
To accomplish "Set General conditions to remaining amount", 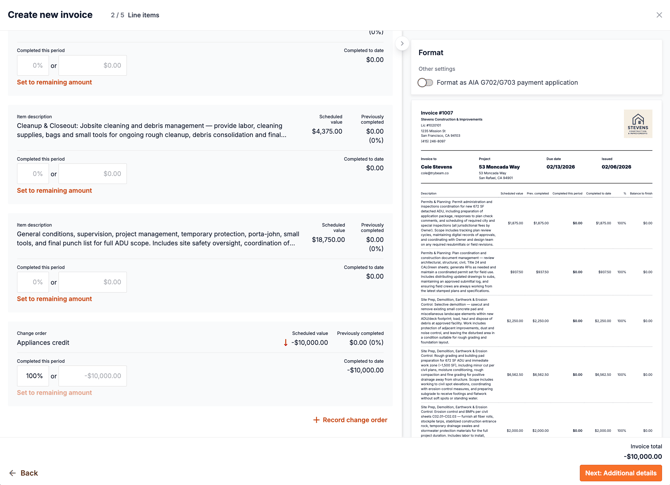I will (x=54, y=298).
